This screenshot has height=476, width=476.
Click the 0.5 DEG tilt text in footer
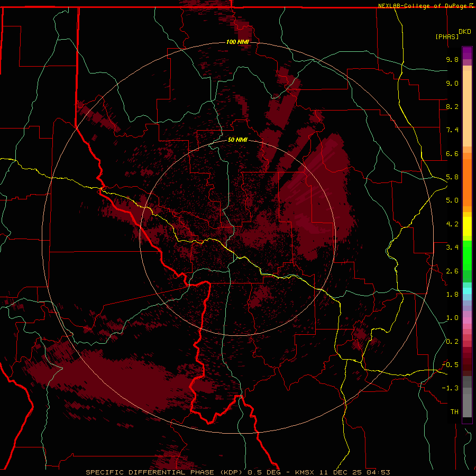coord(265,472)
